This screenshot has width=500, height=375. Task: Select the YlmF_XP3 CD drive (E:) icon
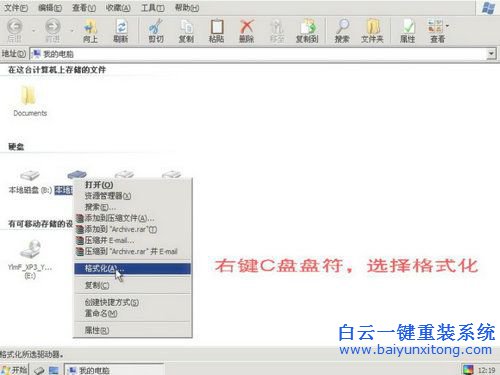click(x=30, y=249)
